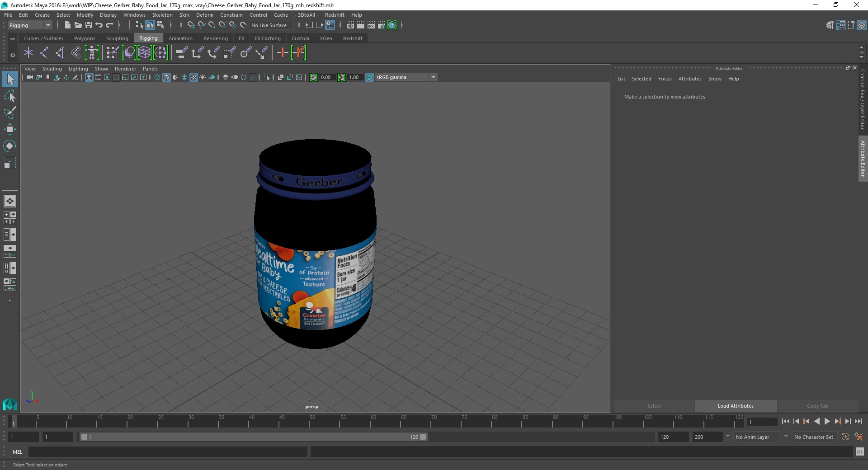
Task: Toggle Smooth Shade All cube in viewport toolbar
Action: pyautogui.click(x=166, y=77)
